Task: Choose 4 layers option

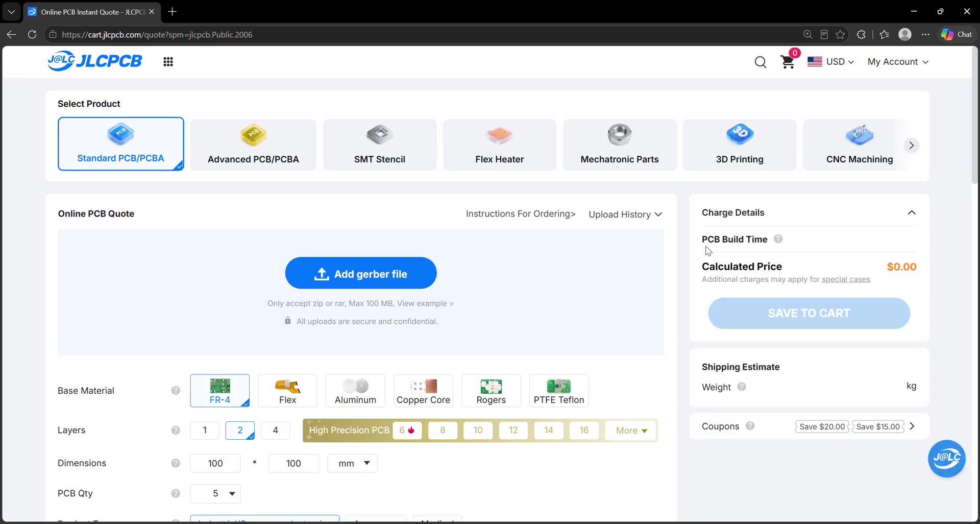Action: pos(276,431)
